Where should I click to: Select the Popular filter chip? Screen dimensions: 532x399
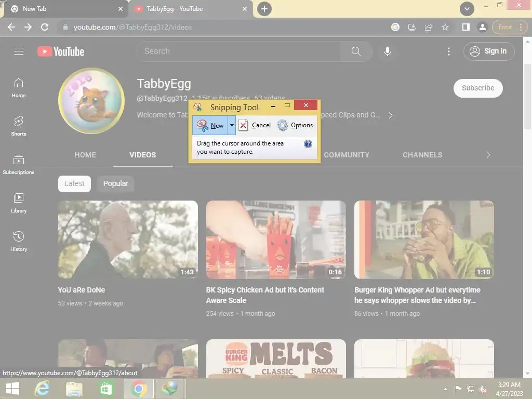coord(116,183)
